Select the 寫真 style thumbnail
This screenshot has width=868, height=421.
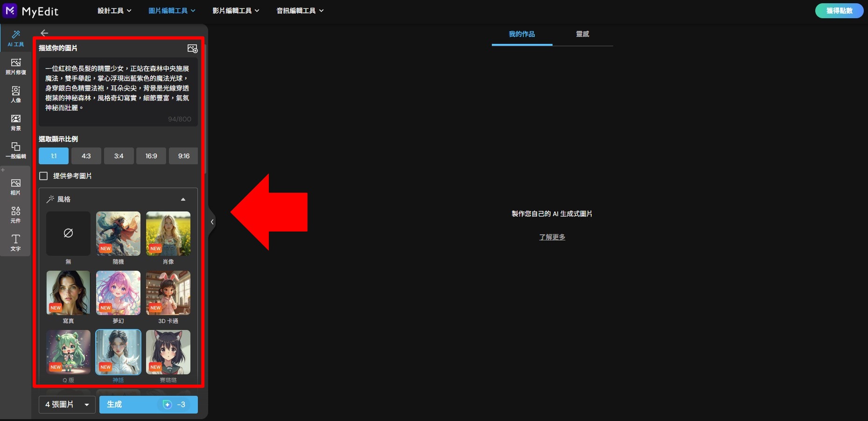(68, 293)
